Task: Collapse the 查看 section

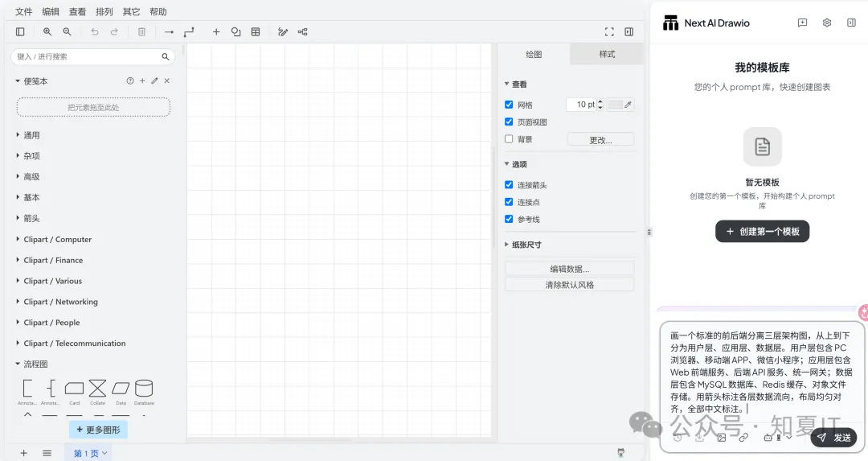Action: pyautogui.click(x=515, y=84)
